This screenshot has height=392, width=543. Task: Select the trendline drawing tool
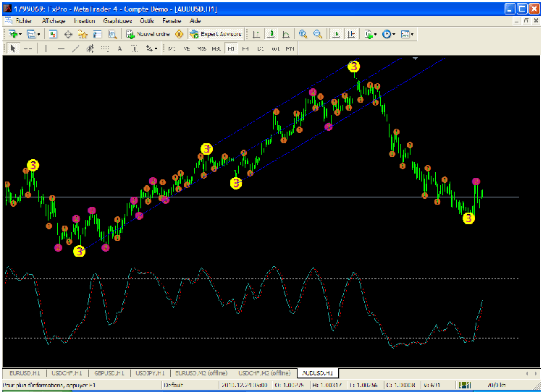point(76,49)
